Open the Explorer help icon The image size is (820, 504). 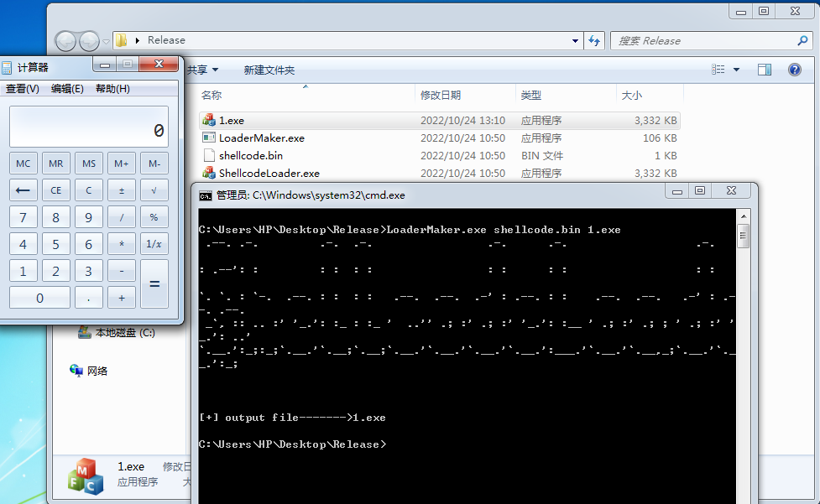(x=794, y=70)
